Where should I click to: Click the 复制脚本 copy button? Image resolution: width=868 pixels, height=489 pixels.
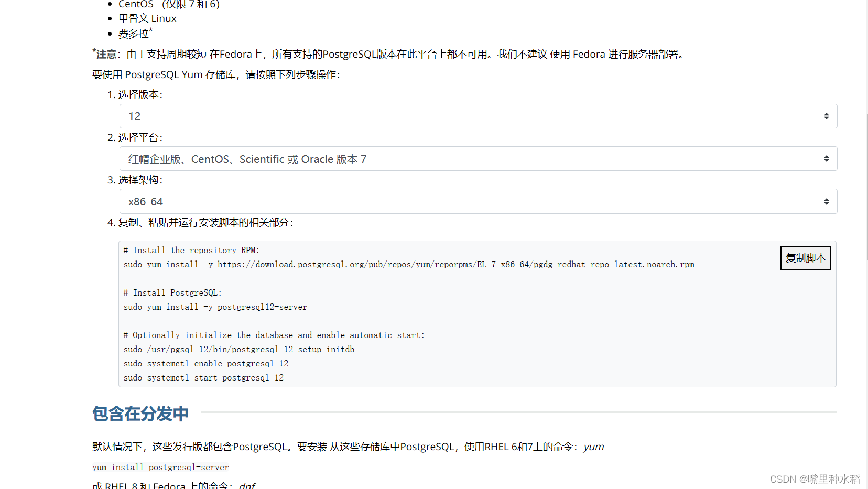click(806, 257)
